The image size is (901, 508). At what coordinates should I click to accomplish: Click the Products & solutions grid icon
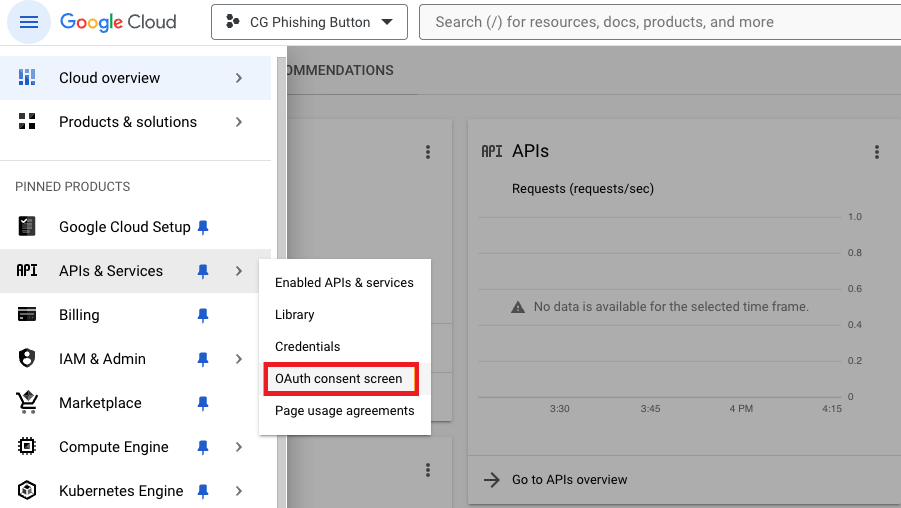[x=27, y=121]
